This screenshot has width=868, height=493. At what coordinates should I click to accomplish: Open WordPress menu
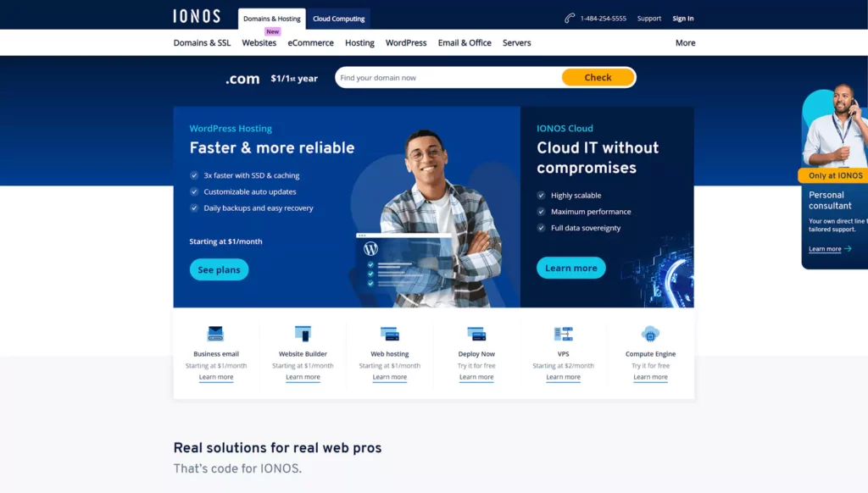[406, 42]
